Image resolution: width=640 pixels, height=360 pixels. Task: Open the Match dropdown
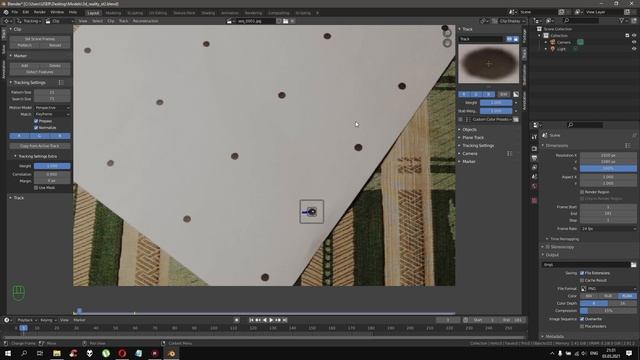(x=52, y=114)
